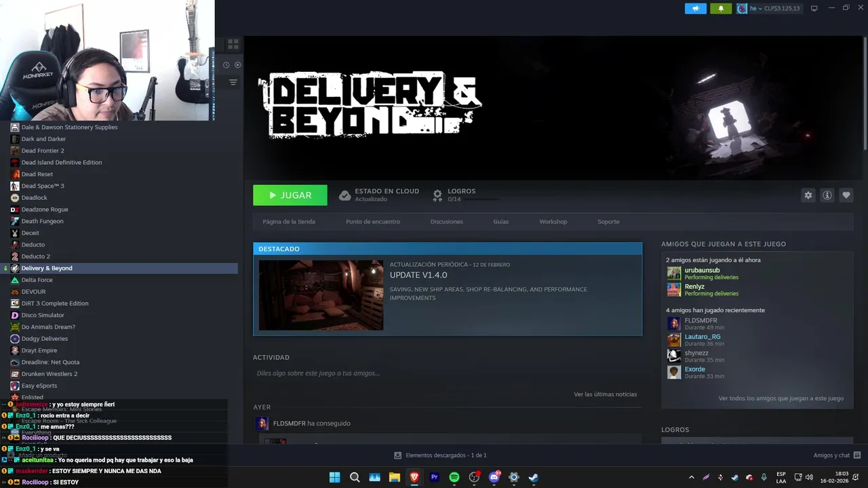The width and height of the screenshot is (868, 488).
Task: Open downloads status bar entry
Action: [441, 455]
